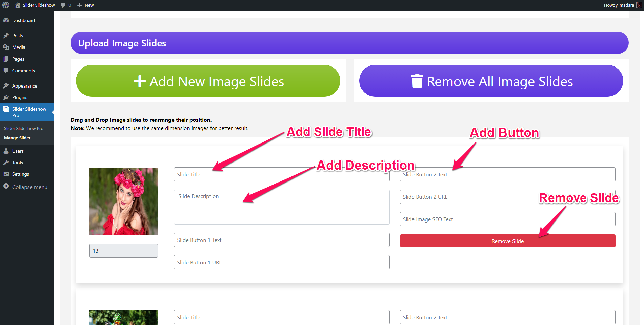
Task: Click the madara user avatar
Action: point(639,5)
